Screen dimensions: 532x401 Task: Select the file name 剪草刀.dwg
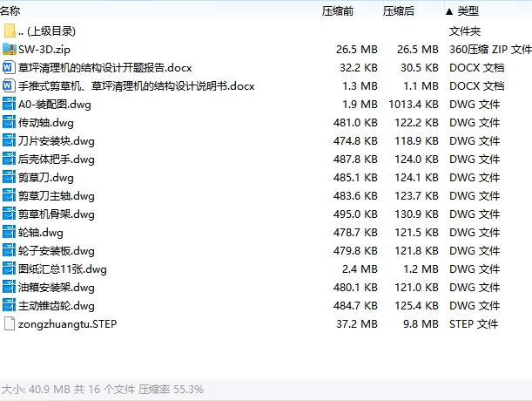click(x=46, y=178)
